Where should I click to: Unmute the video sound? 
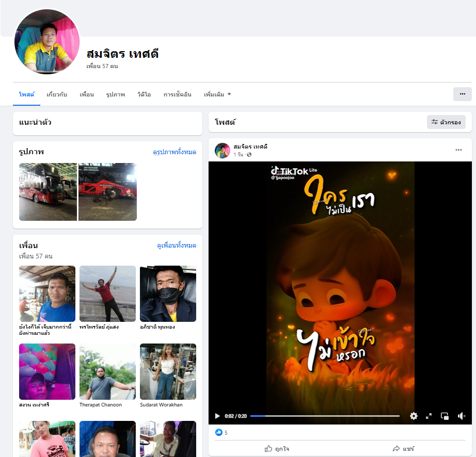[462, 416]
